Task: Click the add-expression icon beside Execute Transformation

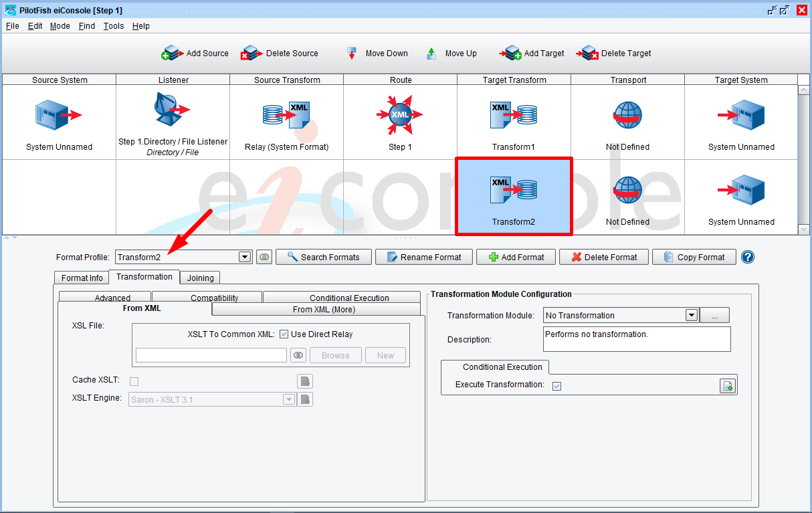Action: [x=727, y=385]
